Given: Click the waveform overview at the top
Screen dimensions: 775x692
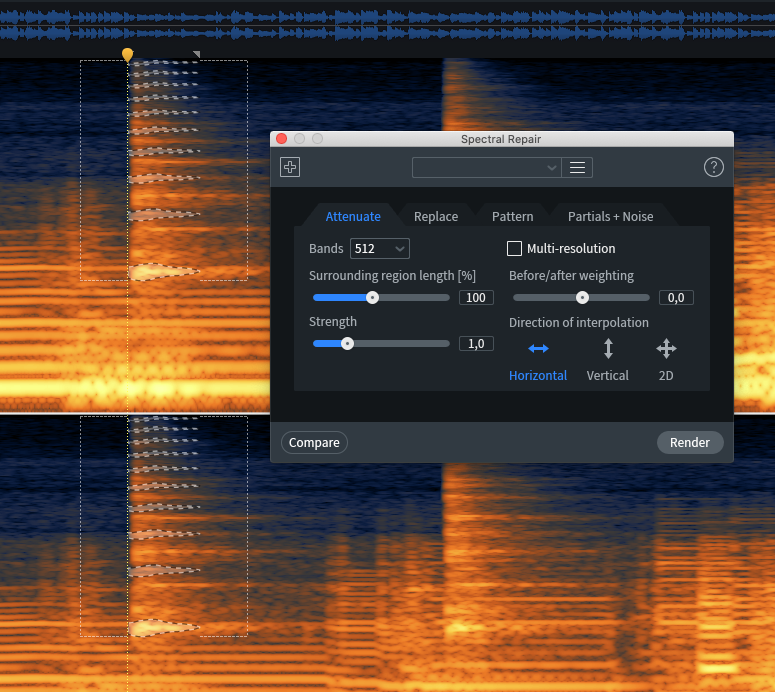Looking at the screenshot, I should click(x=388, y=25).
